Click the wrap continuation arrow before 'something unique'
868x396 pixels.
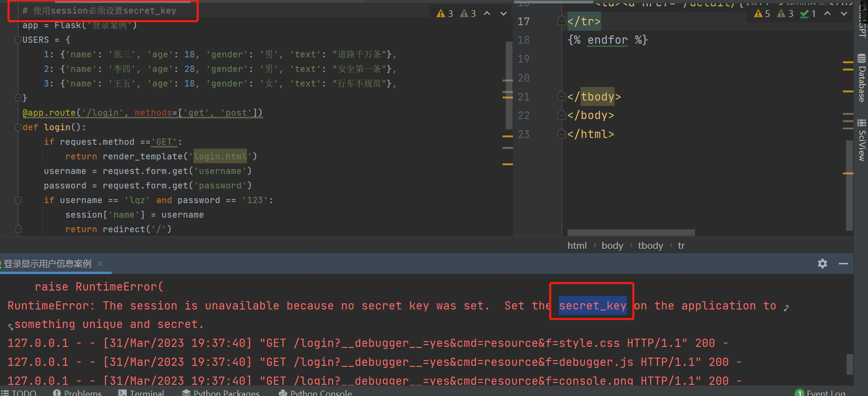click(11, 327)
